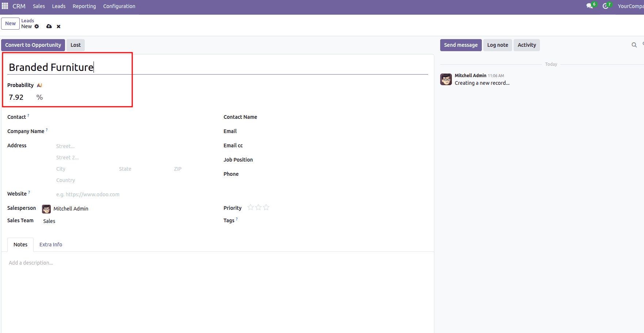Mark the lead as Lost

pos(75,45)
